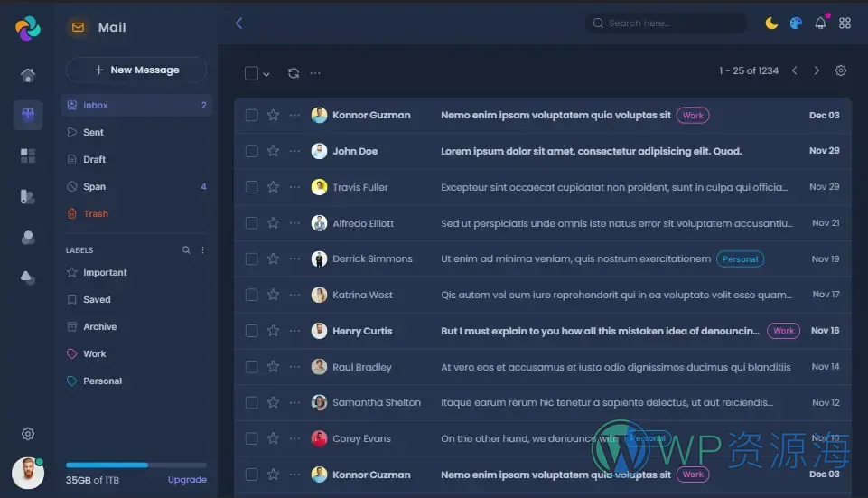
Task: Check the Konnor Guzman email checkbox
Action: (x=251, y=116)
